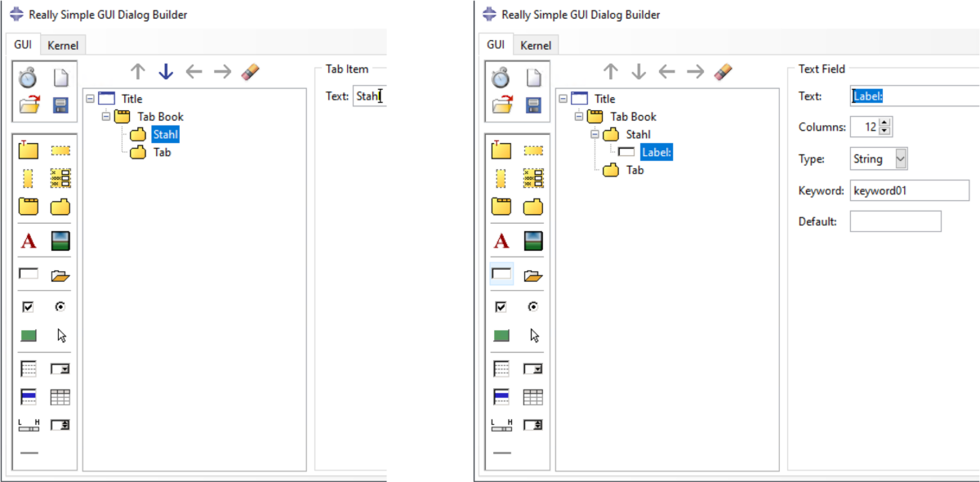This screenshot has height=482, width=980.
Task: Increase Columns value with spinner up arrow
Action: [x=884, y=123]
